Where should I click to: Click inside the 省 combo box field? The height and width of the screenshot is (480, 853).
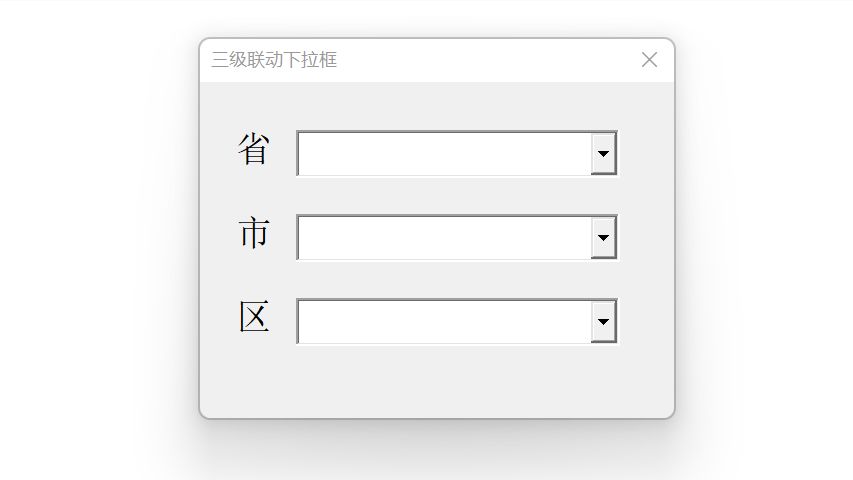[444, 154]
